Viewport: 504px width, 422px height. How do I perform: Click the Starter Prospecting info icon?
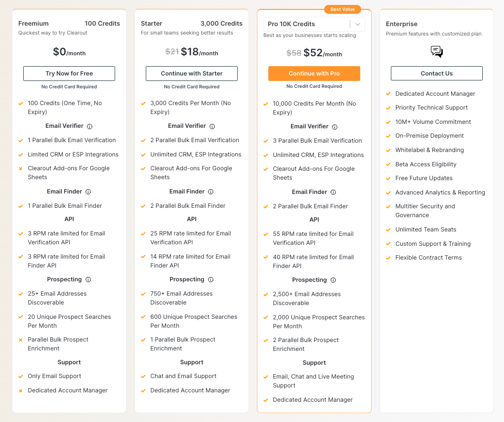pyautogui.click(x=211, y=280)
